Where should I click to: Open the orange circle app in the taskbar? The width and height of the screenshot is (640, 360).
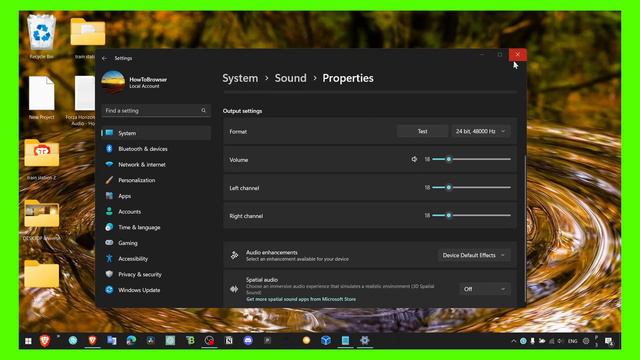click(306, 340)
